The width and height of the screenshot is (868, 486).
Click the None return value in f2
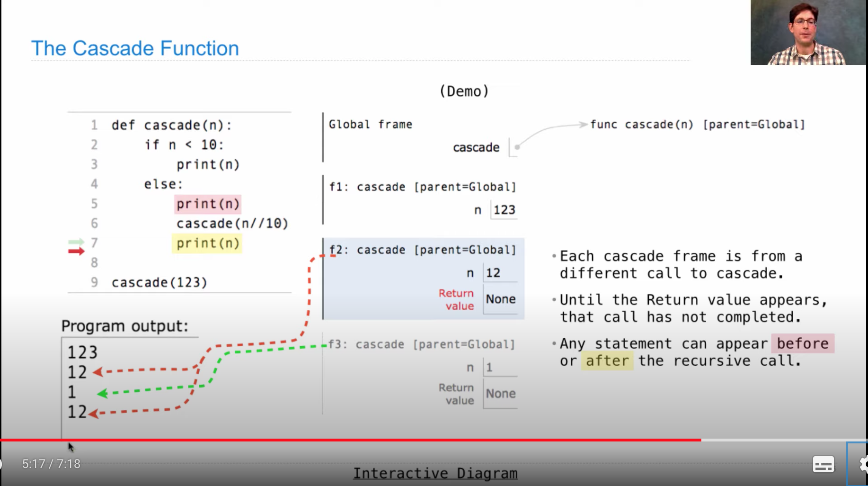pos(501,299)
